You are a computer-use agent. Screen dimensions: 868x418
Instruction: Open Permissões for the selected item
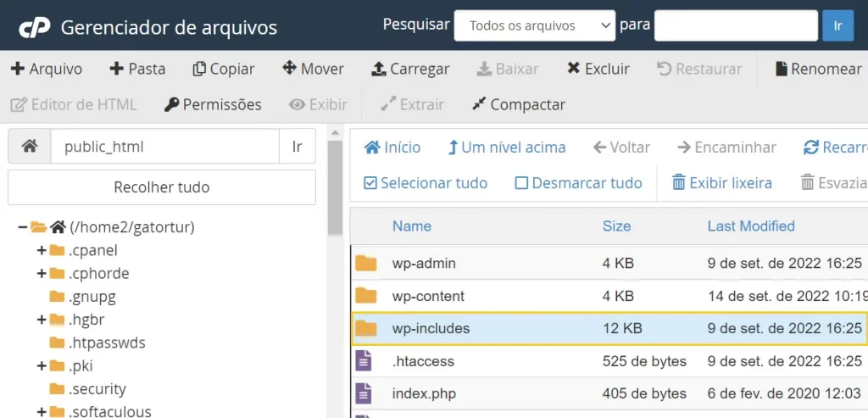click(213, 104)
